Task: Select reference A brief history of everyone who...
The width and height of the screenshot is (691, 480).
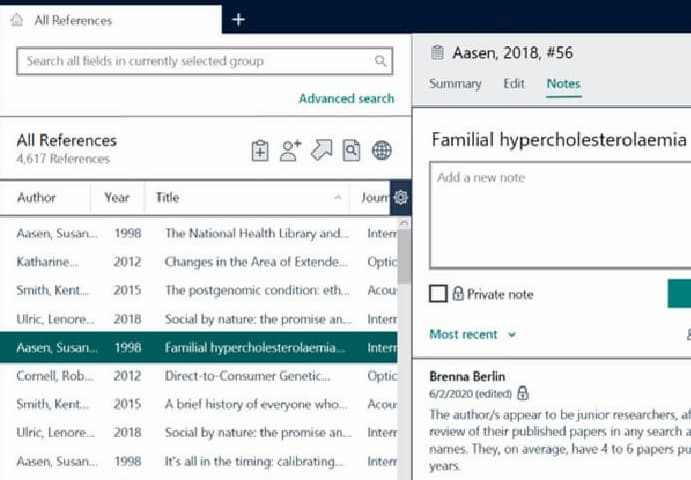Action: [x=198, y=404]
